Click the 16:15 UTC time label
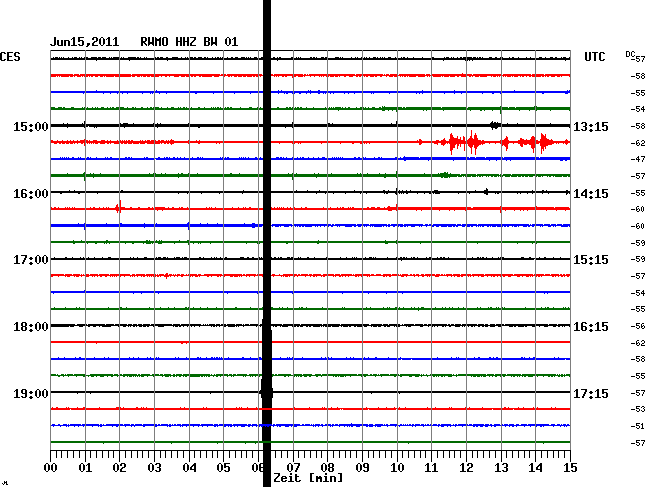The image size is (650, 494). coord(591,327)
